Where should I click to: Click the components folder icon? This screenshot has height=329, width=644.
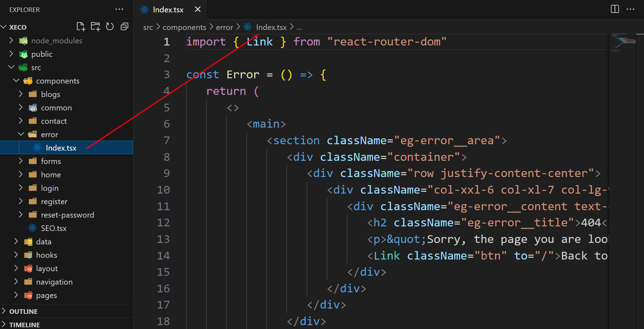(28, 81)
